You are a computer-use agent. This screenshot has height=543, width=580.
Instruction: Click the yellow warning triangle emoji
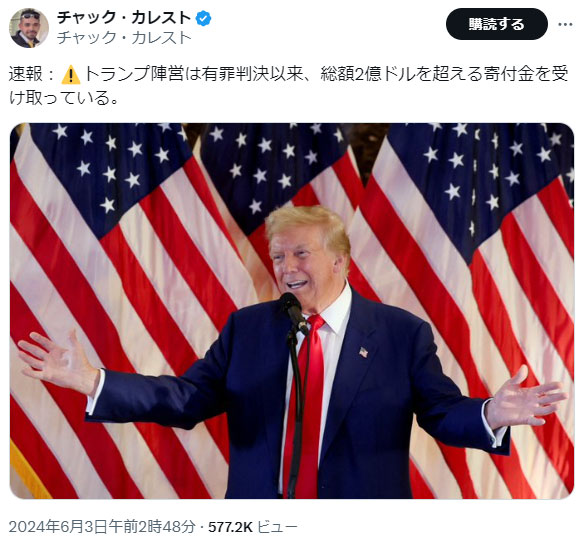tap(71, 74)
